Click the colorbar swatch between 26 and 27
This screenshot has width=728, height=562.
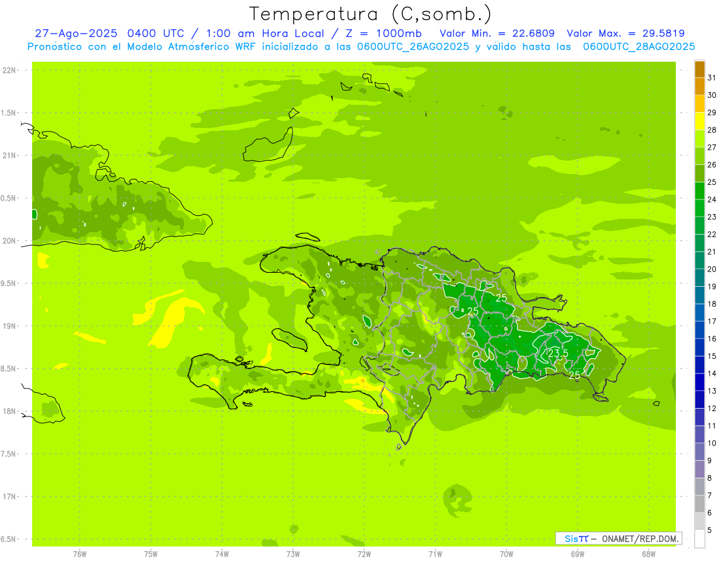[x=699, y=156]
